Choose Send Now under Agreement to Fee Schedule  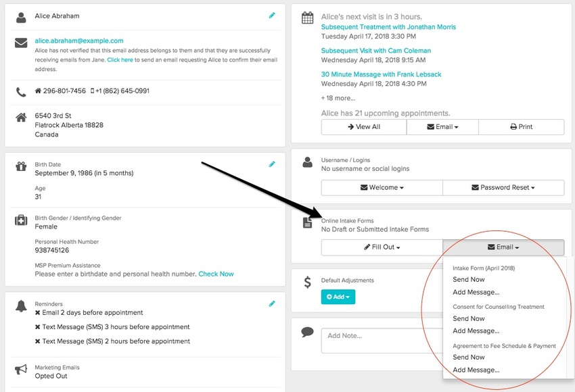click(x=469, y=357)
